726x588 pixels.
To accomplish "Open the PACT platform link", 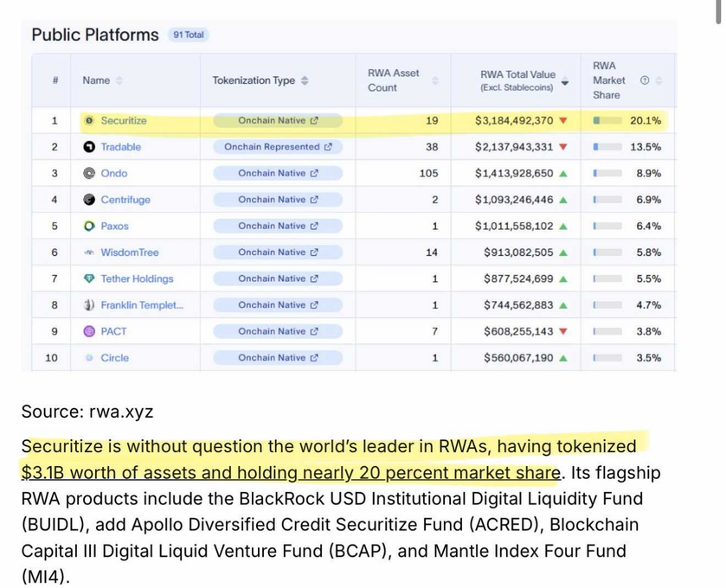I will point(113,331).
